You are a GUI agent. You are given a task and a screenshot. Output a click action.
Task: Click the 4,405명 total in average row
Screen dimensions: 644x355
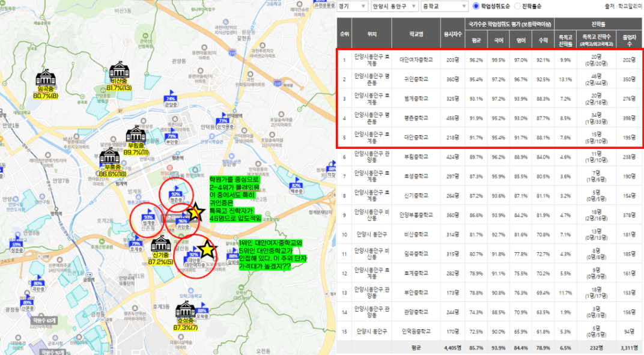452,348
